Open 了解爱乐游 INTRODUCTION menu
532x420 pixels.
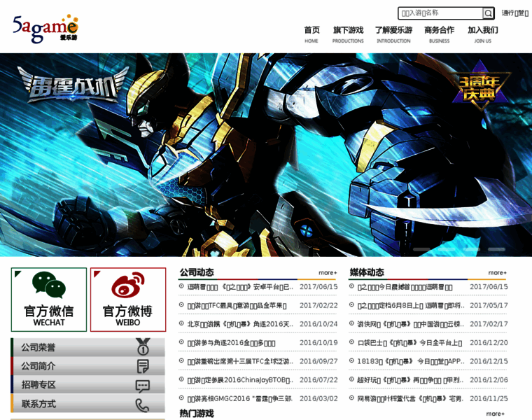coord(393,34)
